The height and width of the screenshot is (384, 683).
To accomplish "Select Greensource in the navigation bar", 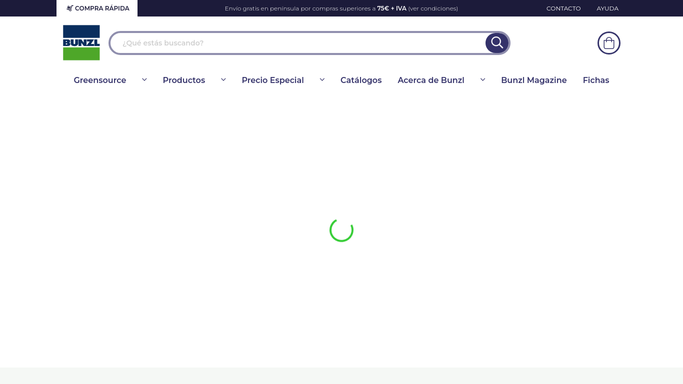I will [x=100, y=80].
